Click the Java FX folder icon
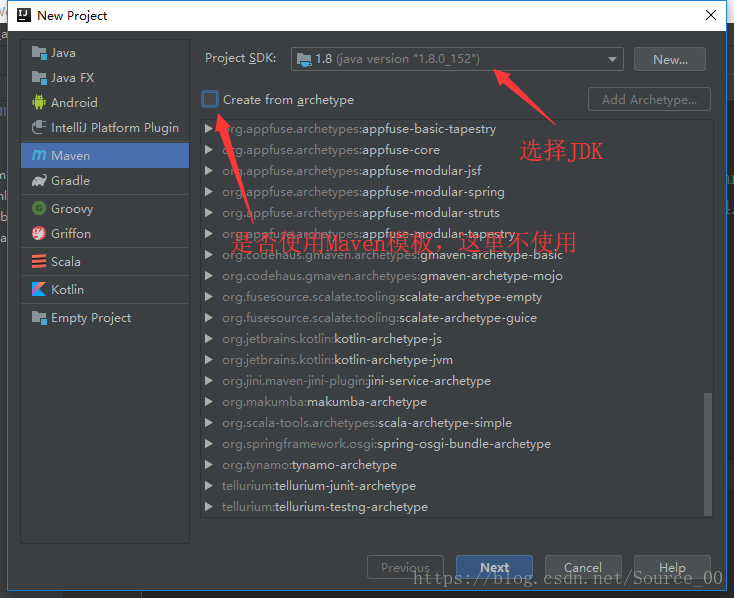Viewport: 734px width, 598px height. 39,78
